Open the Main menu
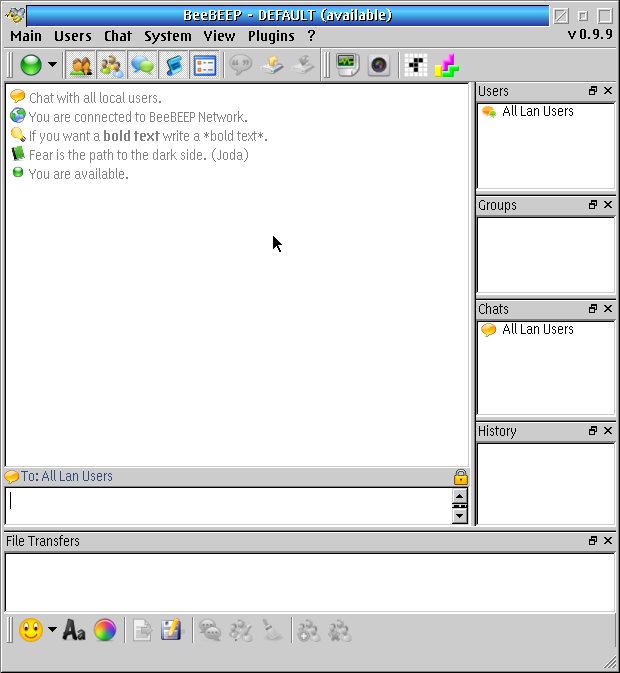Viewport: 620px width, 673px height. (x=26, y=36)
